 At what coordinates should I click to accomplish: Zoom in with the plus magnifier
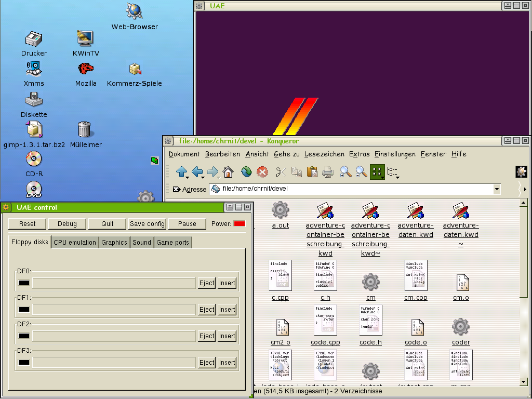pos(345,172)
